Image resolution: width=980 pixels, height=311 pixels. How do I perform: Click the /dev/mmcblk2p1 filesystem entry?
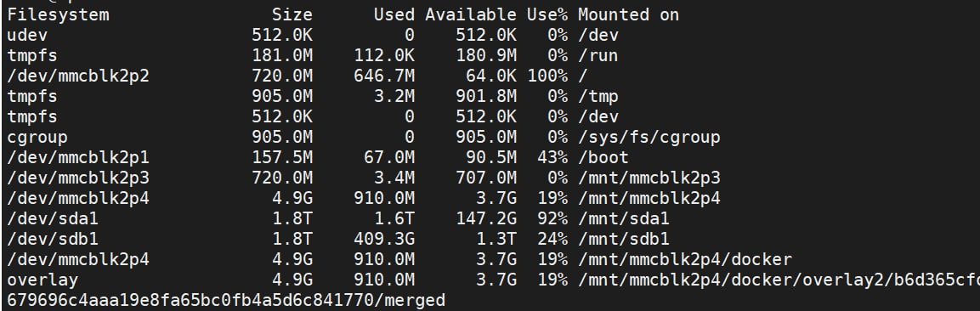click(78, 157)
